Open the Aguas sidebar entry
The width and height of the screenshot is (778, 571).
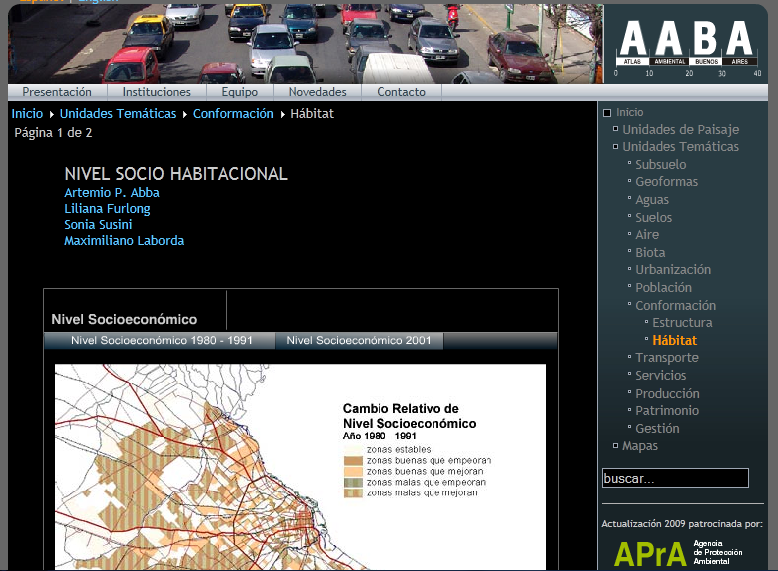tap(651, 199)
